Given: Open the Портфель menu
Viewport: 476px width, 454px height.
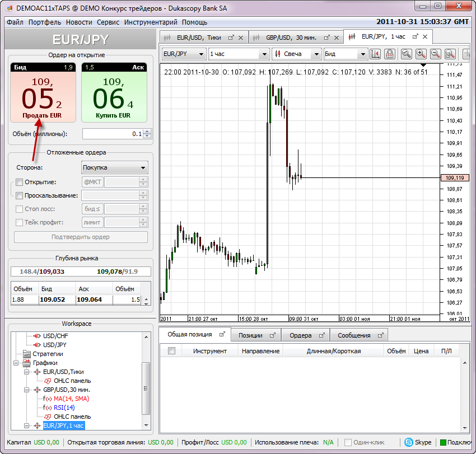Looking at the screenshot, I should 45,22.
